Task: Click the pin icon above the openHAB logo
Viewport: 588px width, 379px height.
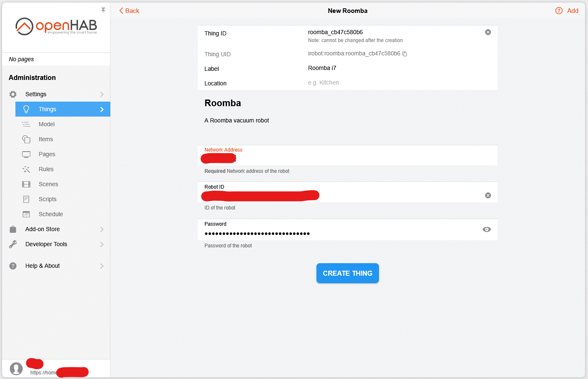Action: (x=103, y=9)
